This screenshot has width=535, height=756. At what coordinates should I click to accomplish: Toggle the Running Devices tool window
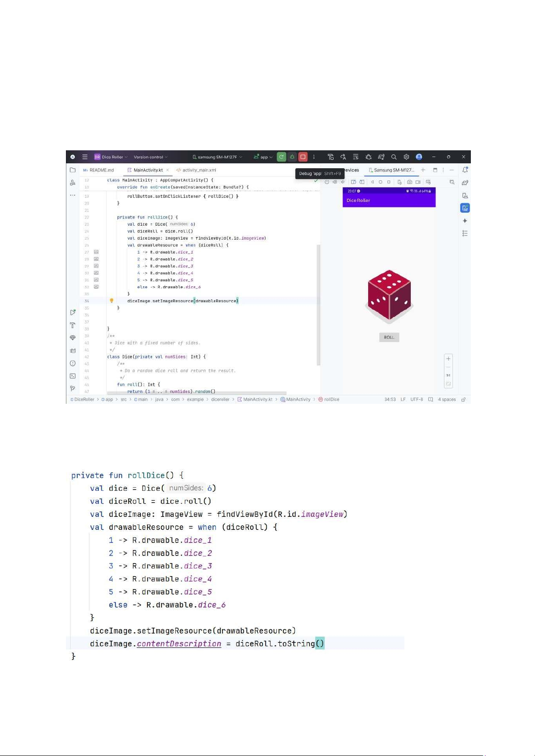coord(465,208)
